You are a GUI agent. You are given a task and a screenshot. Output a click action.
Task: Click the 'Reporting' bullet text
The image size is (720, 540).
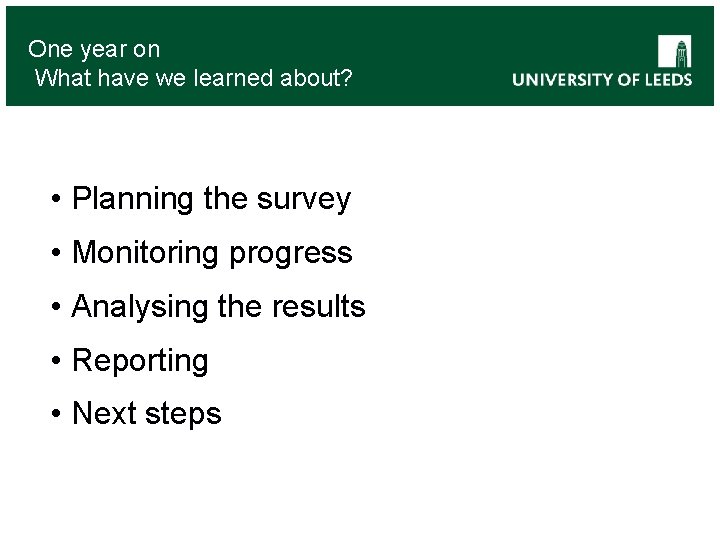coord(140,360)
